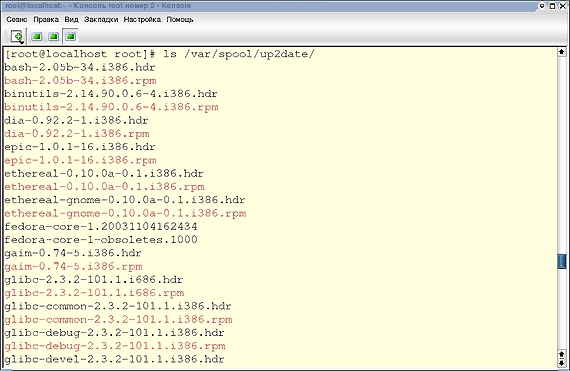Click glibc-common-2.3.2-101.1.i386.rpm entry
570x371 pixels.
pyautogui.click(x=119, y=319)
